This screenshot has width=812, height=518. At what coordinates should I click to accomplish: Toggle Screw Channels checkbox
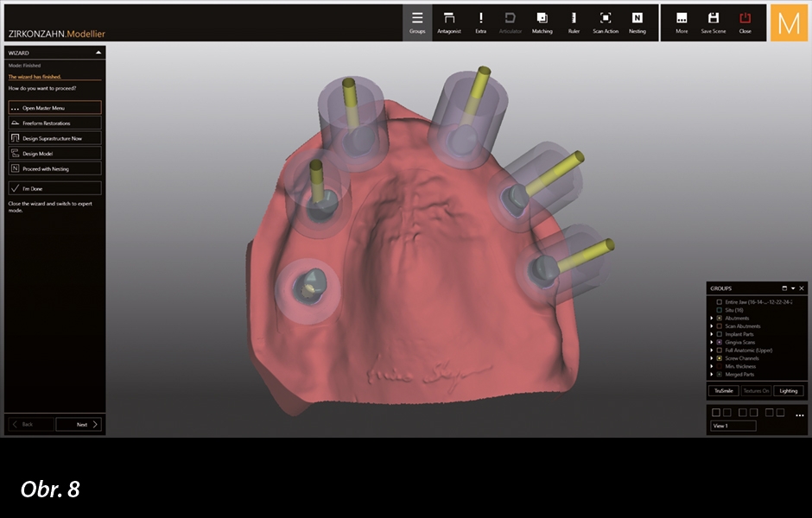point(719,358)
